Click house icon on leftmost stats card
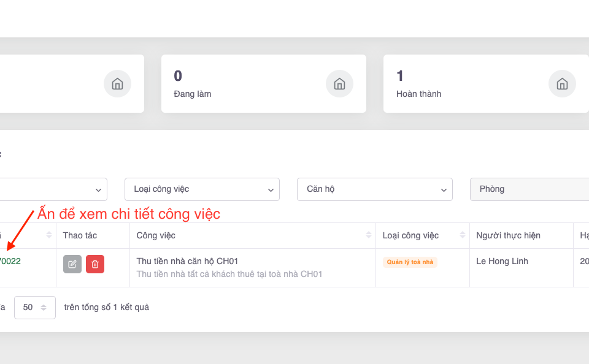Image resolution: width=589 pixels, height=364 pixels. 117,84
